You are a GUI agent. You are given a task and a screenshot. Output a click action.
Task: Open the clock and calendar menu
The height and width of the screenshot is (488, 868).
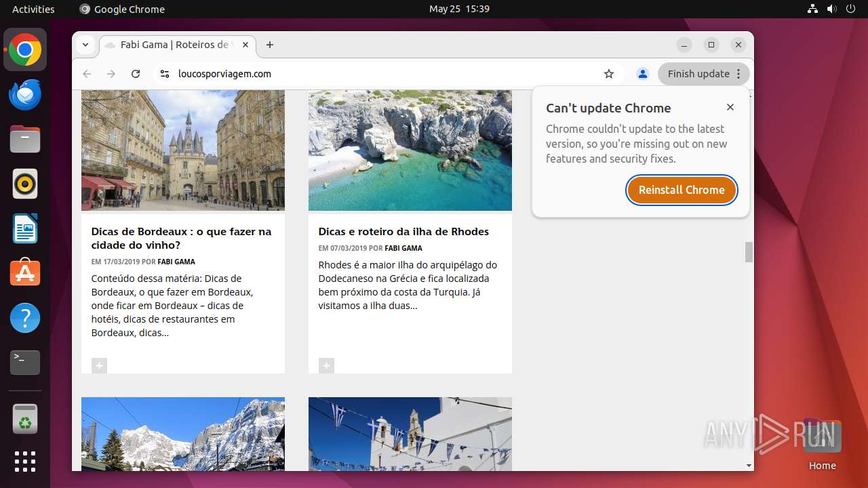[459, 9]
